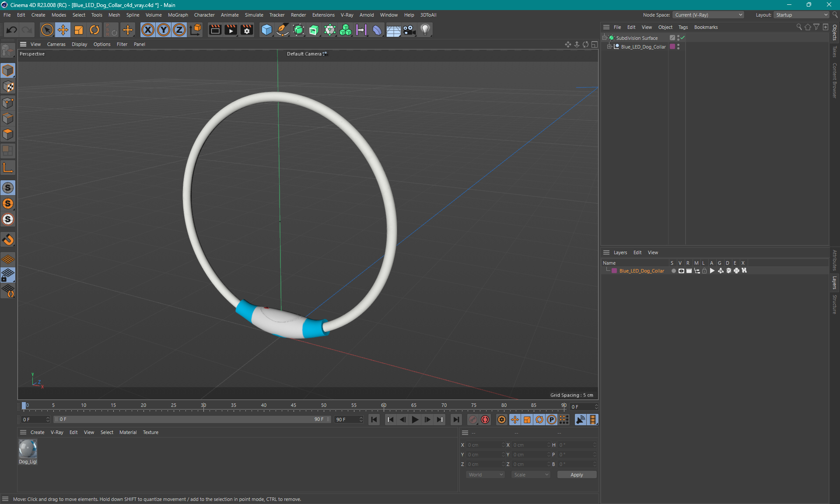The image size is (840, 504).
Task: Add a Light object
Action: (x=425, y=30)
